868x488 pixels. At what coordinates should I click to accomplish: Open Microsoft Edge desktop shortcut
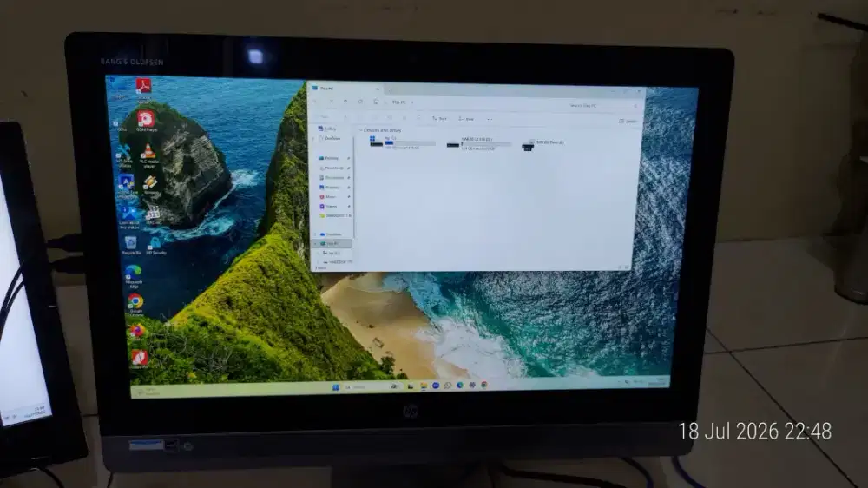(x=134, y=276)
